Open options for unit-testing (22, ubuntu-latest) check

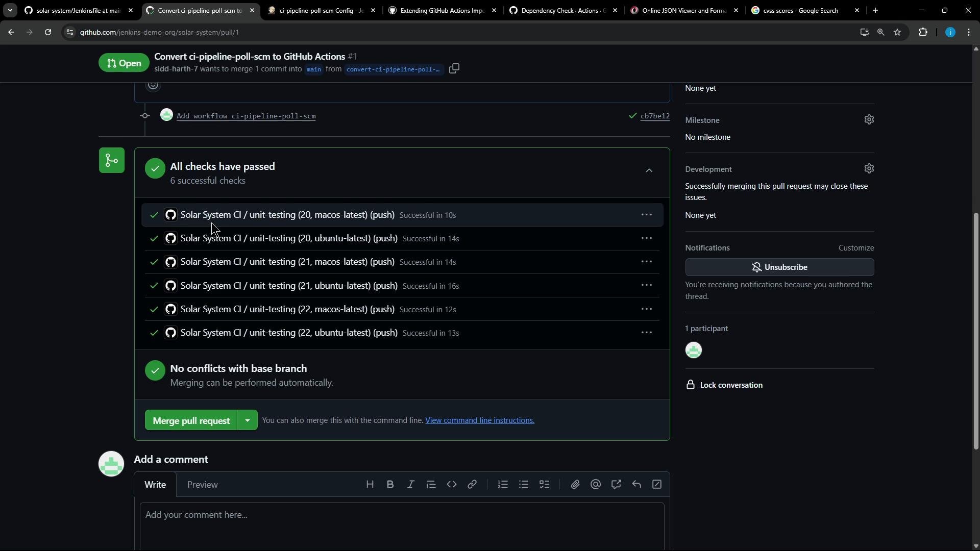click(x=647, y=333)
